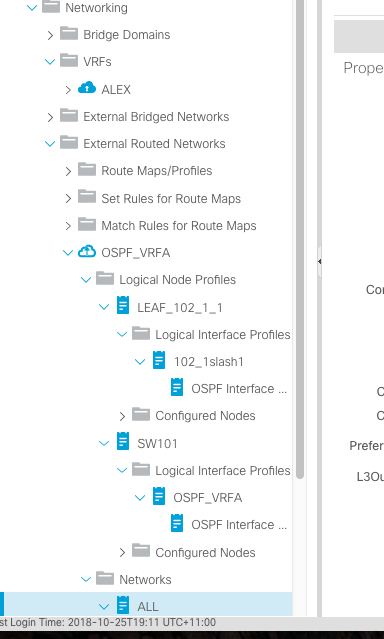Click the pane splitter collapse arrow
The width and height of the screenshot is (384, 639).
(x=319, y=261)
